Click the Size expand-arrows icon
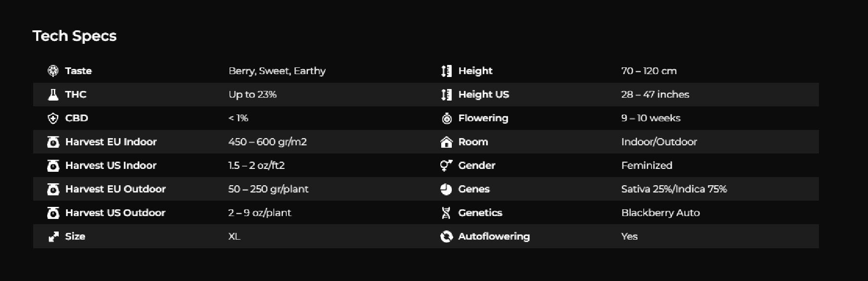 (53, 236)
